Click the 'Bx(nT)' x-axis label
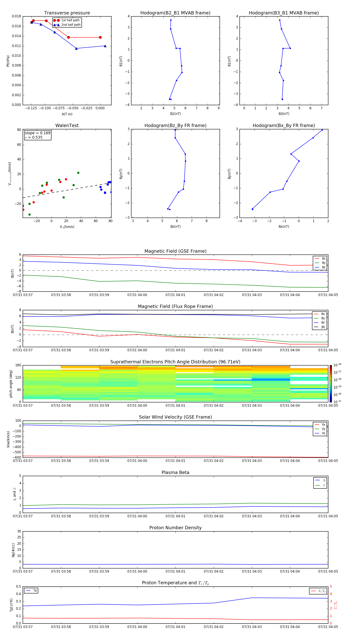The image size is (351, 644). pos(284,227)
